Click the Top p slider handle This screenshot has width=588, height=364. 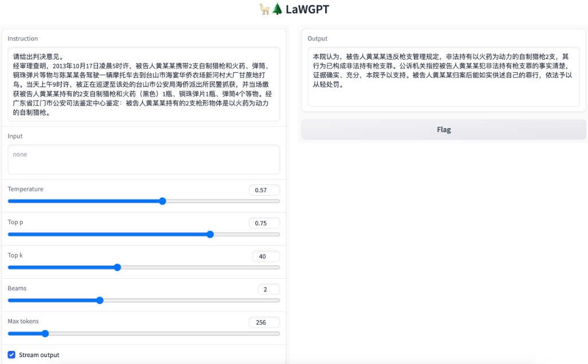tap(210, 234)
